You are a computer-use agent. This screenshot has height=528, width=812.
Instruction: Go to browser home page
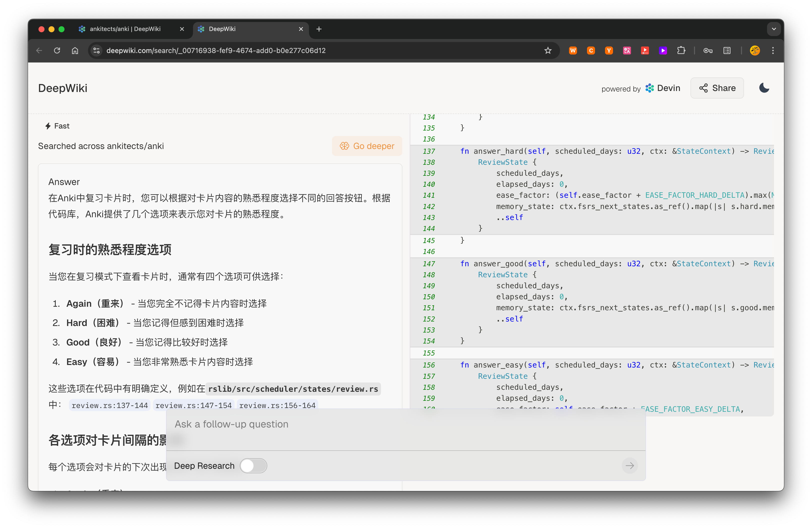click(75, 50)
